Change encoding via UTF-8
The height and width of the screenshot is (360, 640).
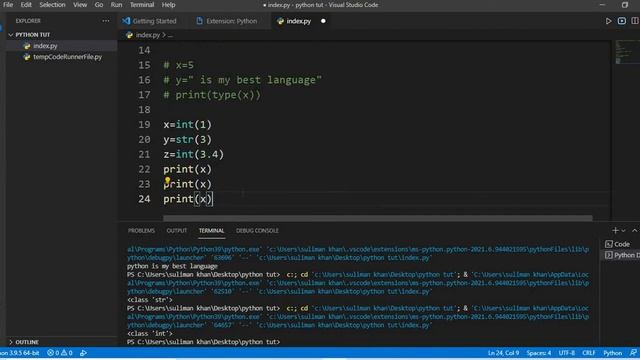pos(567,353)
